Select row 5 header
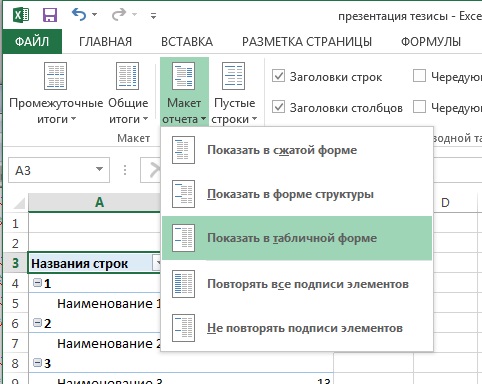 [15, 303]
